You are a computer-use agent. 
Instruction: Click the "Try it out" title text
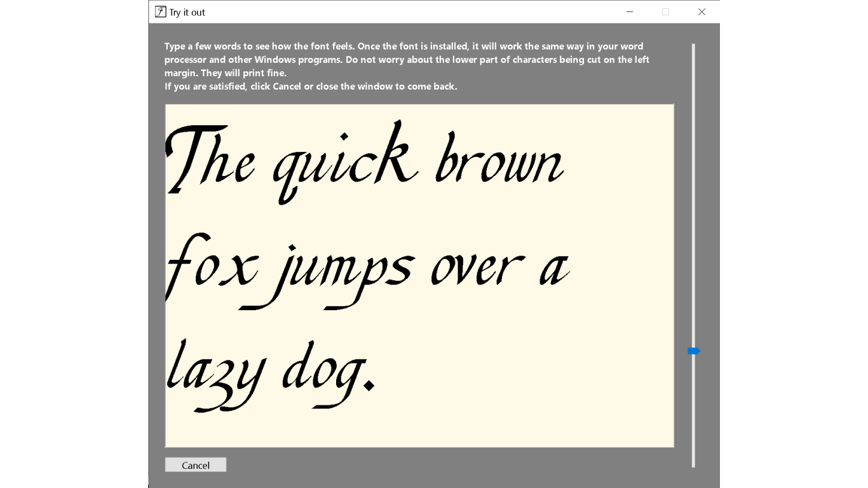[x=187, y=11]
